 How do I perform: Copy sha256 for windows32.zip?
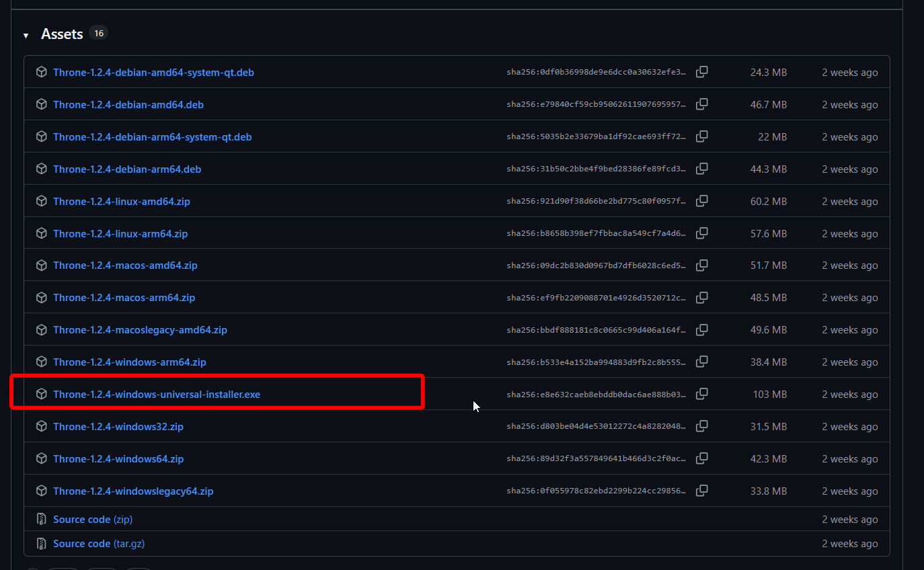tap(701, 426)
